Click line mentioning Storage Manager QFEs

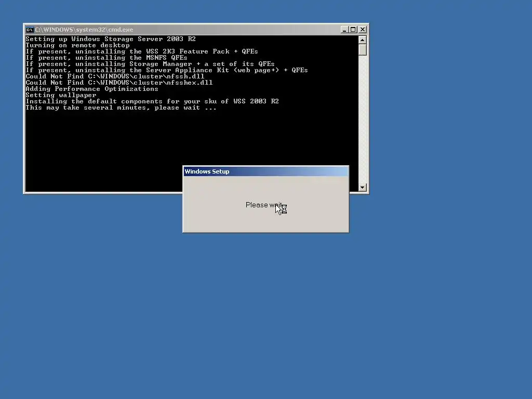coord(150,64)
